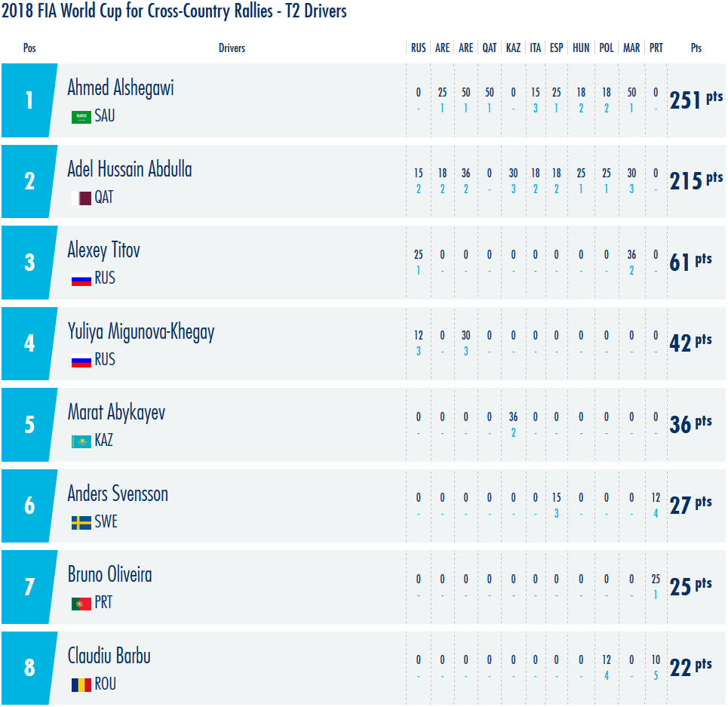Select the PRT column header
Image resolution: width=728 pixels, height=707 pixels.
click(656, 48)
